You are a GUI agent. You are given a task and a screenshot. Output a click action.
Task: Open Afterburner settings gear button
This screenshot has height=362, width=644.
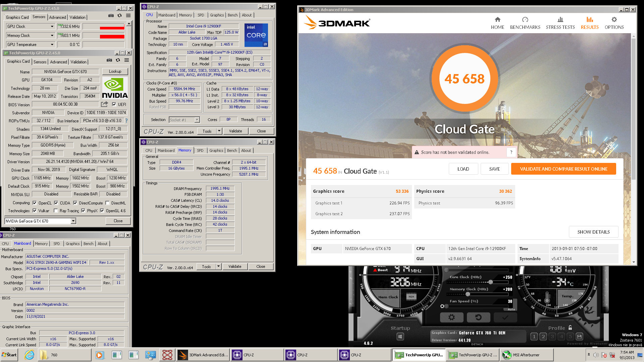click(451, 317)
